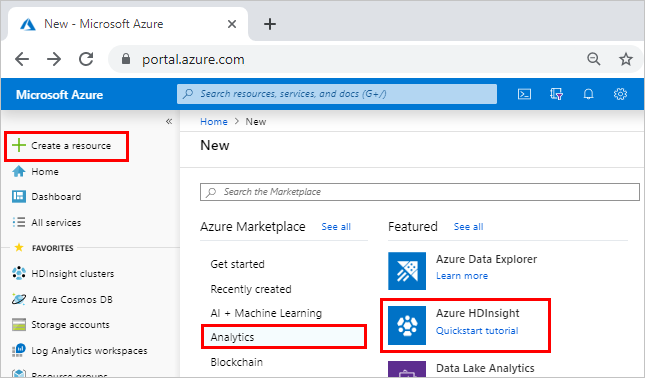Go to Home label in sidebar
This screenshot has height=378, width=645.
[x=45, y=172]
